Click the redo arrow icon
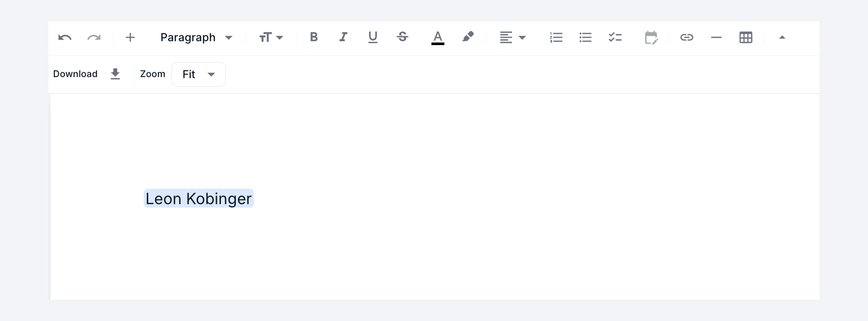Viewport: 868px width, 321px height. coord(94,37)
